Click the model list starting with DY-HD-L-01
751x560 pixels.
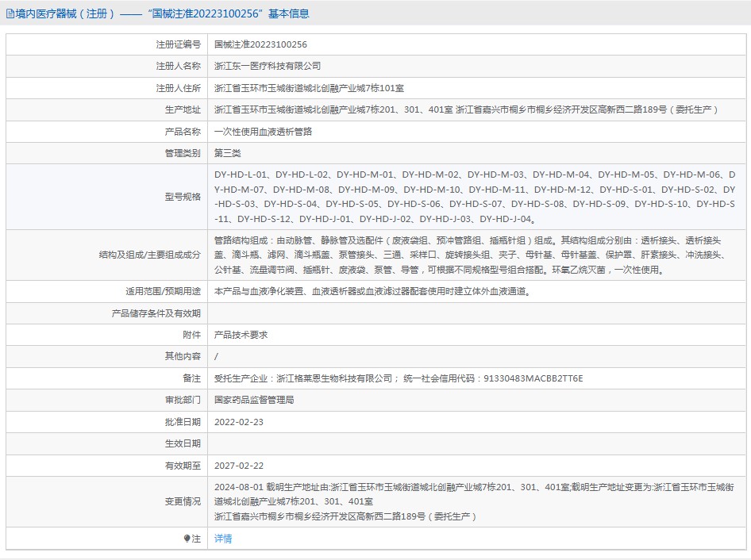[474, 197]
